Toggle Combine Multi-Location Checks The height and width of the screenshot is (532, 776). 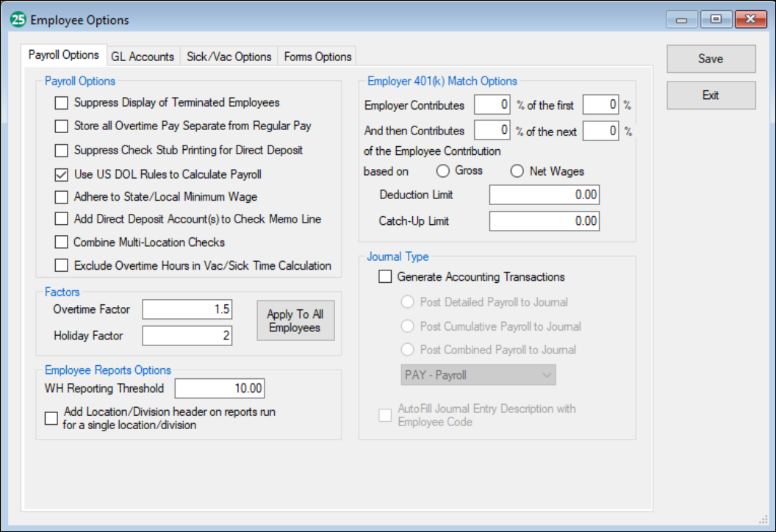pyautogui.click(x=61, y=242)
